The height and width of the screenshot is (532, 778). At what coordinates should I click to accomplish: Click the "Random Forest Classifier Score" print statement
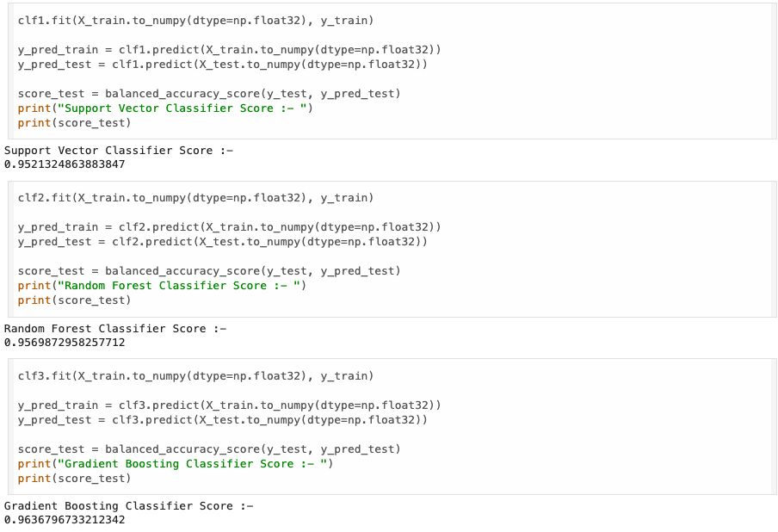tap(162, 286)
